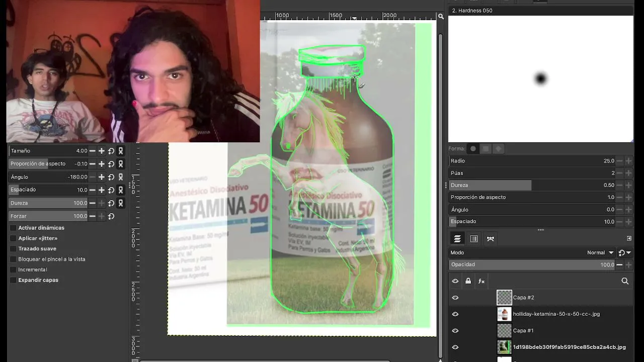The width and height of the screenshot is (644, 362).
Task: Decrease tool Tamaño with minus button
Action: pyautogui.click(x=92, y=151)
